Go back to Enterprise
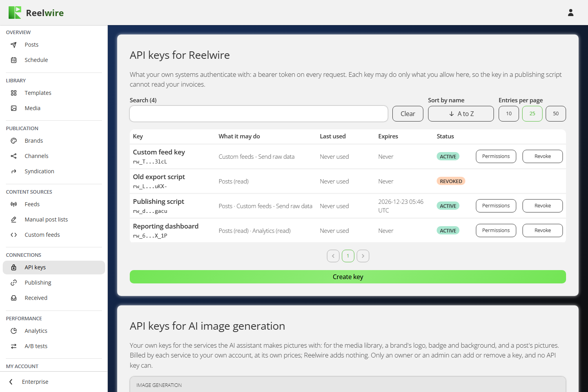 (x=54, y=382)
